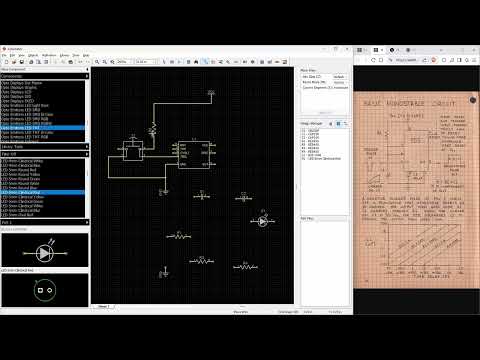Open the Library menu
This screenshot has height=360, width=480.
click(x=64, y=55)
